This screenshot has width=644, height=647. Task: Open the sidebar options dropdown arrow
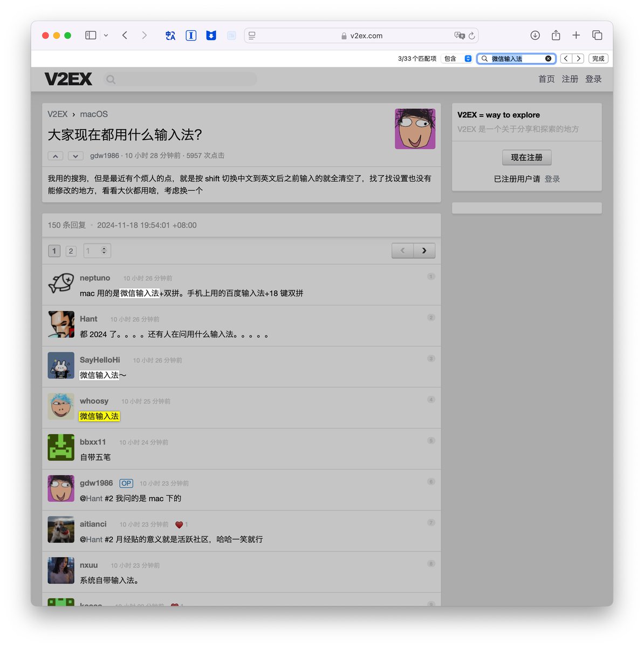[106, 36]
